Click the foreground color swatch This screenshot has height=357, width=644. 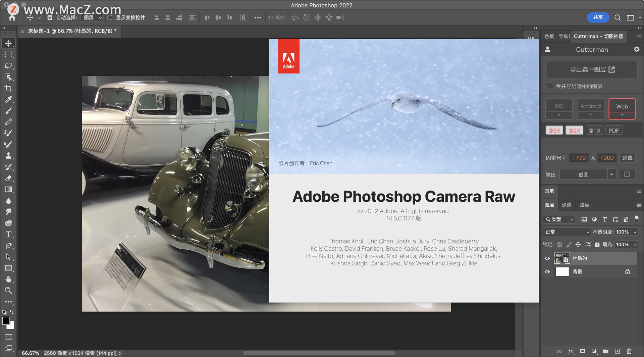pyautogui.click(x=6, y=321)
